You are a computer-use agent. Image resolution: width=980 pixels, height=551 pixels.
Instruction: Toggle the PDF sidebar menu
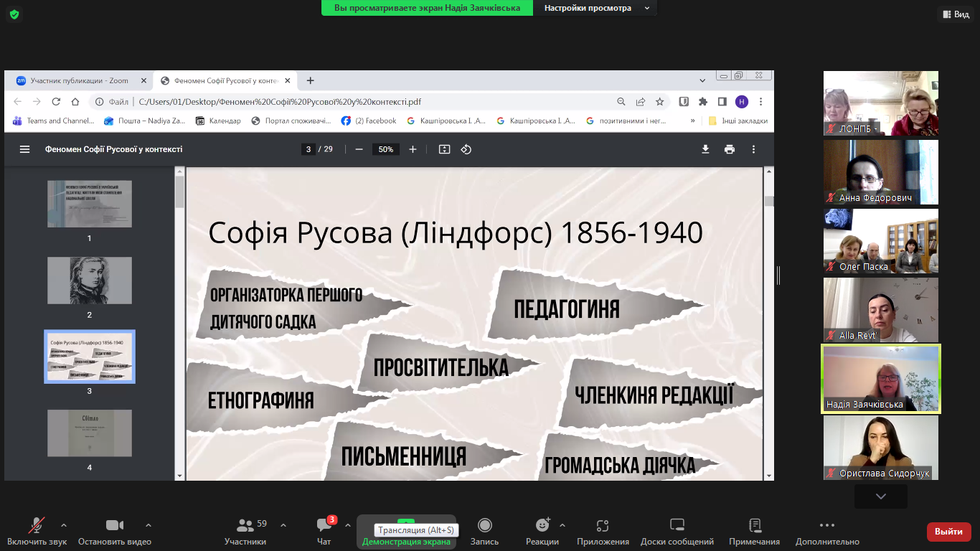(25, 149)
